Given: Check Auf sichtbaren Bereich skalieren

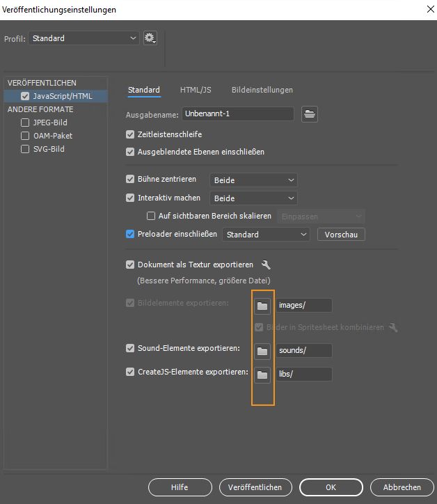Looking at the screenshot, I should click(x=151, y=216).
